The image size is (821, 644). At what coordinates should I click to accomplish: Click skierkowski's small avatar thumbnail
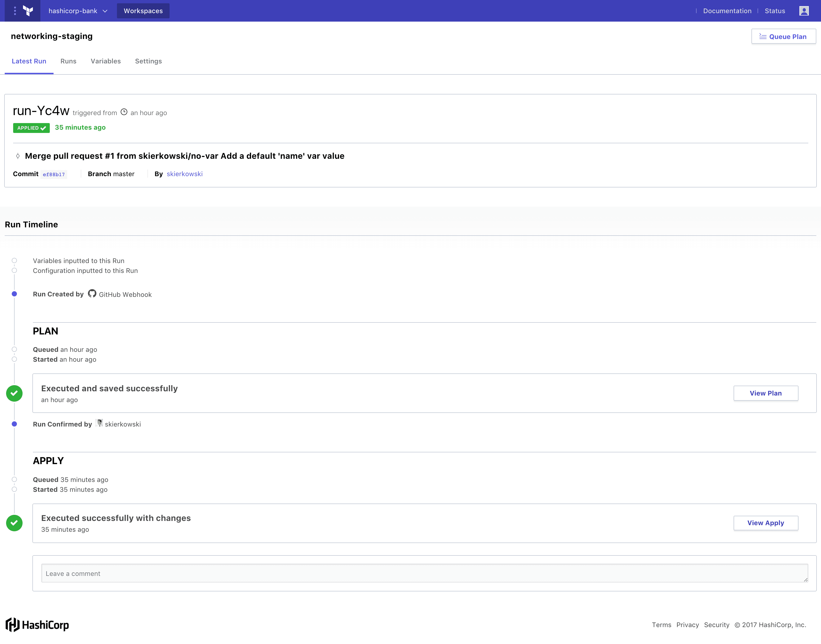[x=100, y=423]
